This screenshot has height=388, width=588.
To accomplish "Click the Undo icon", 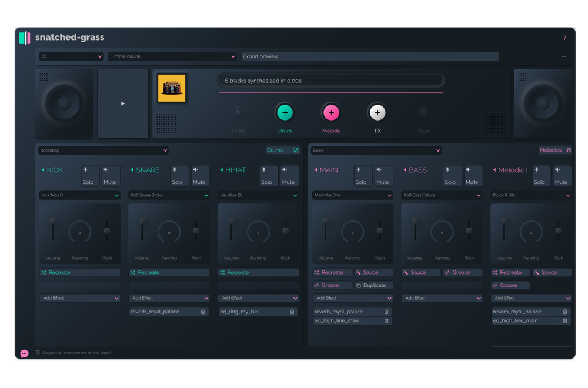I will coord(239,112).
